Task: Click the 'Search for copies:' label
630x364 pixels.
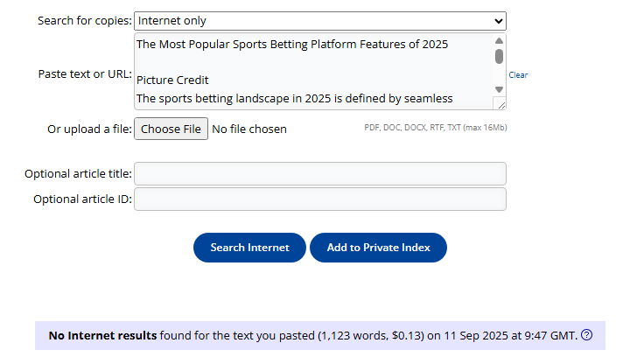Action: (x=85, y=21)
